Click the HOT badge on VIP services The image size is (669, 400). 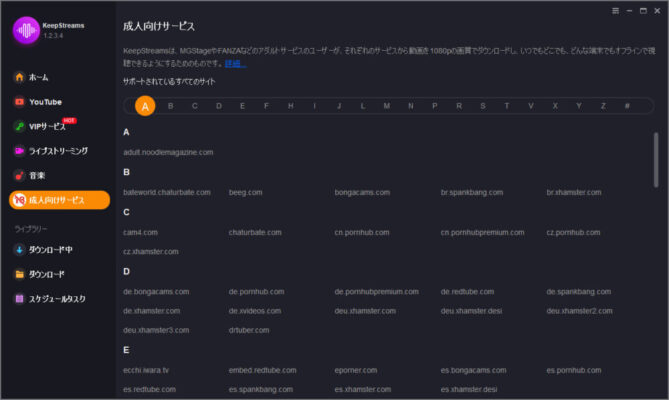(x=69, y=120)
